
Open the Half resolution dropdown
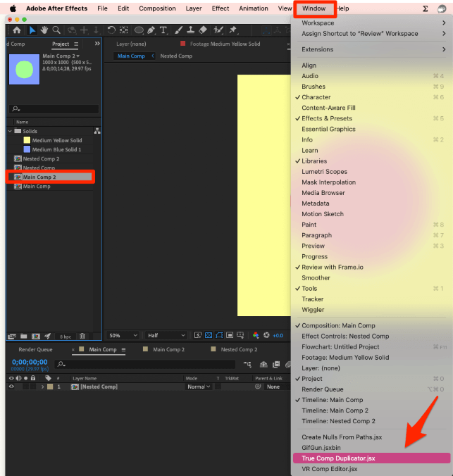tap(166, 335)
